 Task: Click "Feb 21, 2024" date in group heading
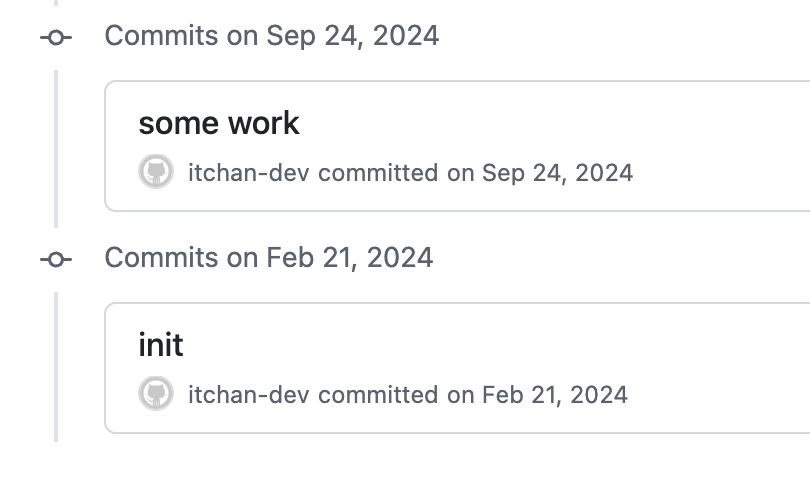click(349, 258)
